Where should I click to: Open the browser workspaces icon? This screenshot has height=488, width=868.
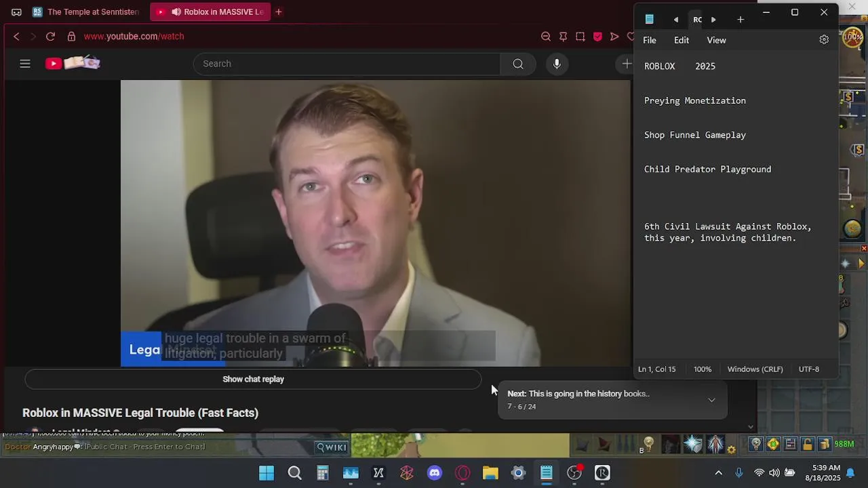pyautogui.click(x=16, y=12)
